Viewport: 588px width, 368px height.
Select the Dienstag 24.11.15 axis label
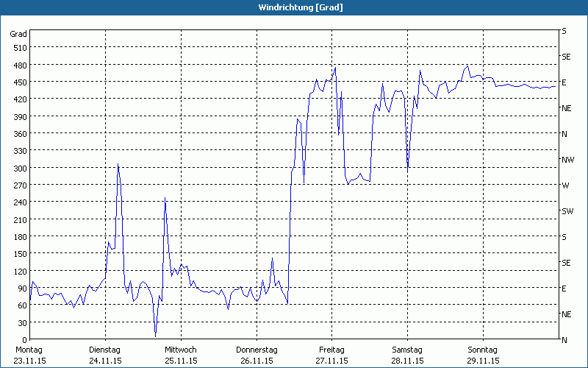[x=105, y=355]
